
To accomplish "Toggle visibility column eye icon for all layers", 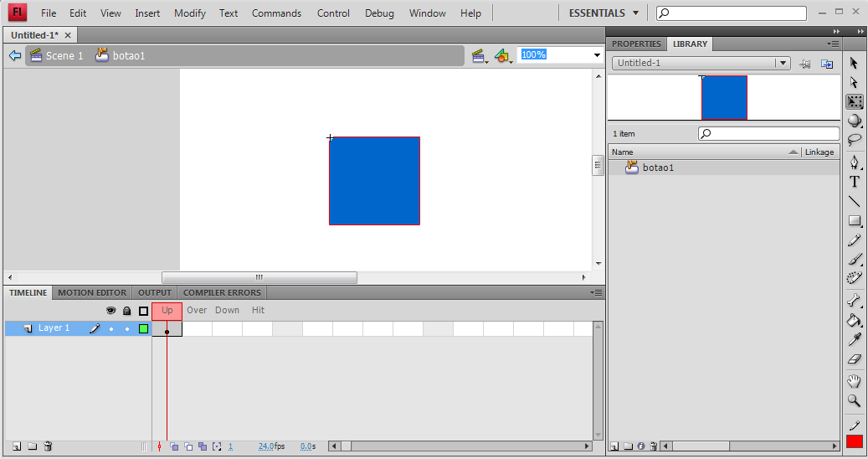I will (110, 311).
